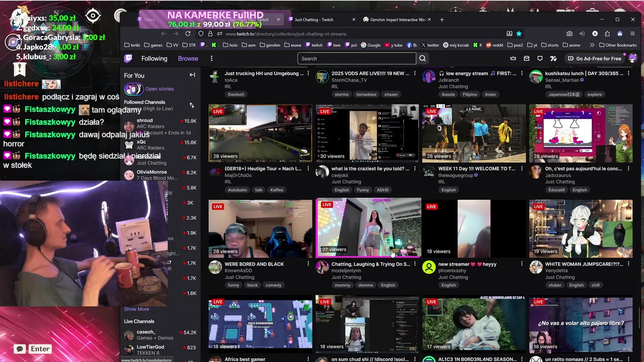Click the Twitch search input field
Image resolution: width=644 pixels, height=362 pixels.
tap(357, 58)
